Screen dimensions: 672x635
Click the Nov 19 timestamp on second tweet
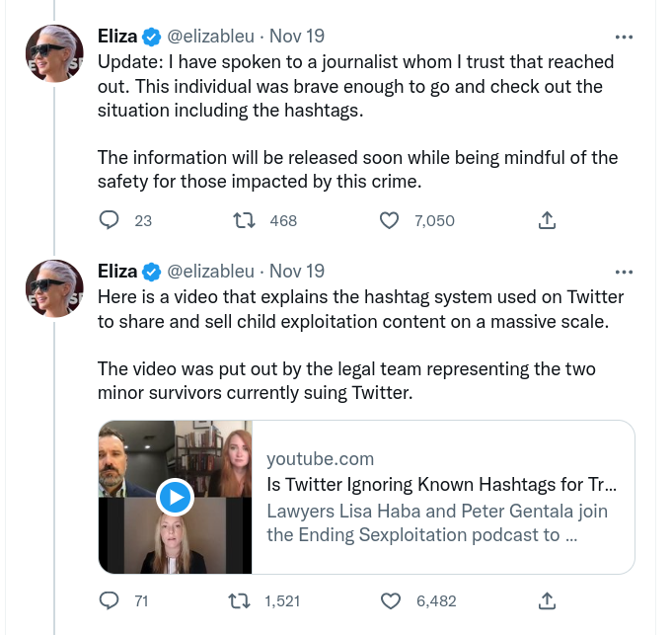297,272
